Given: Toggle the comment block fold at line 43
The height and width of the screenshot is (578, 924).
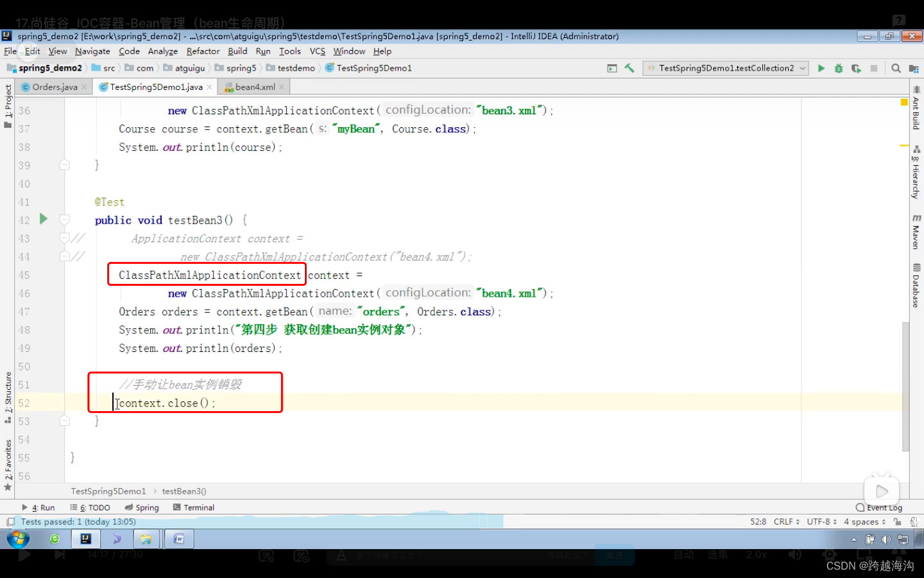Looking at the screenshot, I should click(64, 238).
